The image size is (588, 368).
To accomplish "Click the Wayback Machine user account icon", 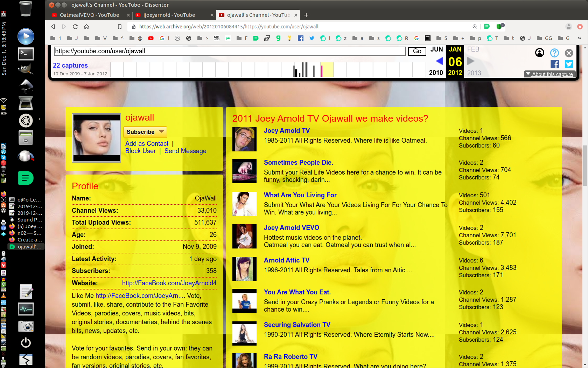I will (x=540, y=53).
